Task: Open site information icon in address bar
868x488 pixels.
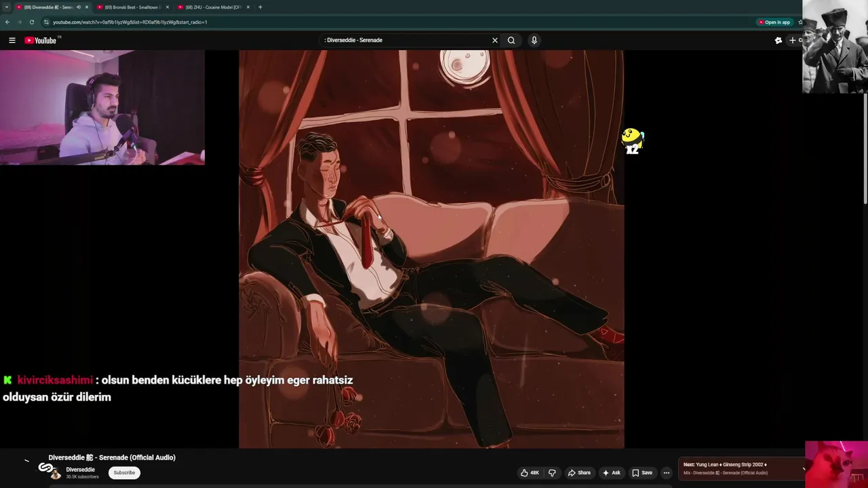Action: 46,22
